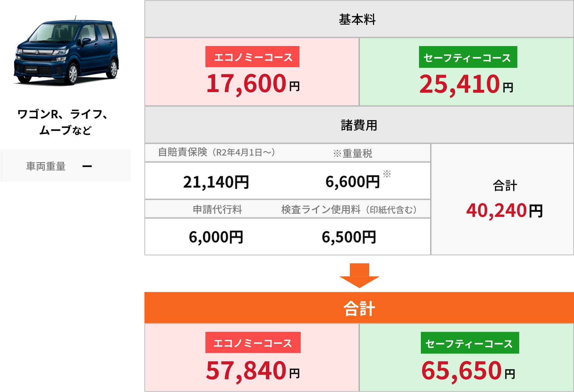
Task: Click the 検査ライン使用料 amount 6,500円
Action: pyautogui.click(x=349, y=237)
